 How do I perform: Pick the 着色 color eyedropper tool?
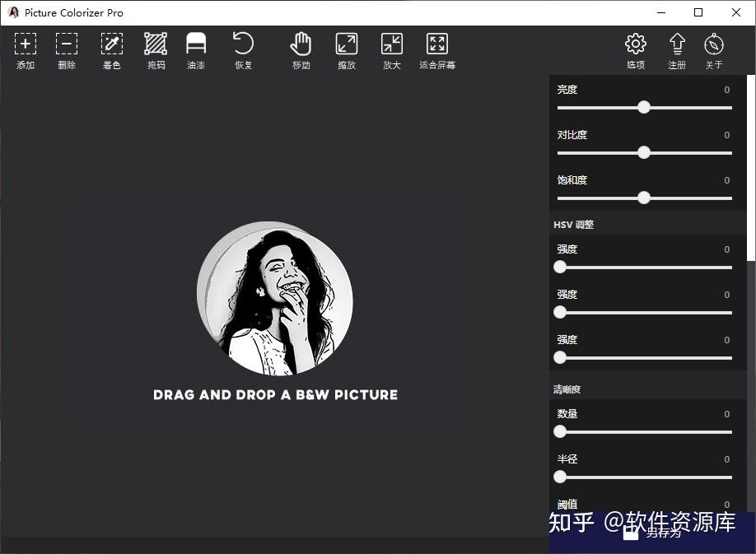pos(111,50)
